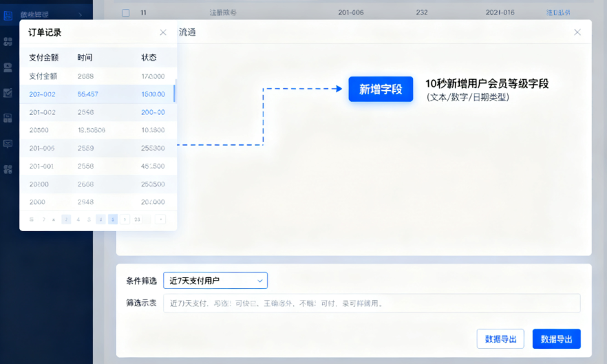Close the 流通 dialog
The width and height of the screenshot is (607, 364).
click(577, 32)
